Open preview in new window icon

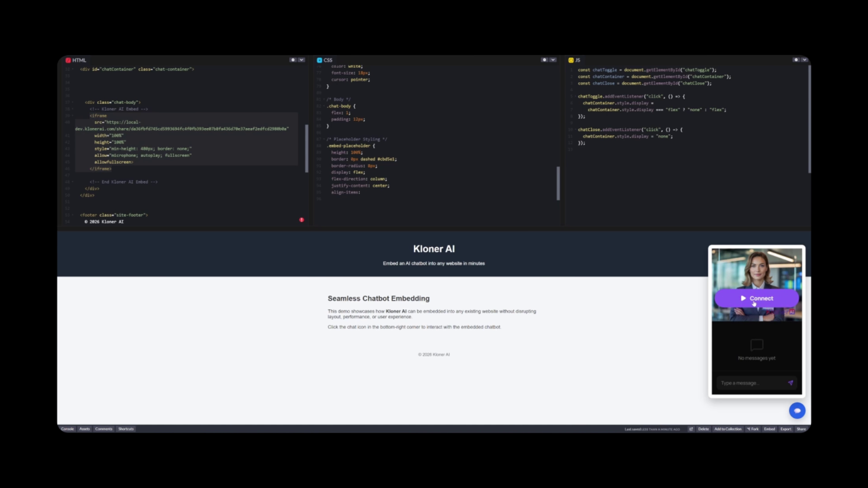tap(691, 429)
